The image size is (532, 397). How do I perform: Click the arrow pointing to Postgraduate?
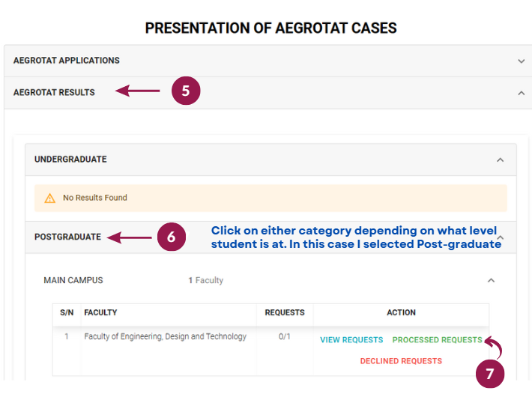[130, 237]
